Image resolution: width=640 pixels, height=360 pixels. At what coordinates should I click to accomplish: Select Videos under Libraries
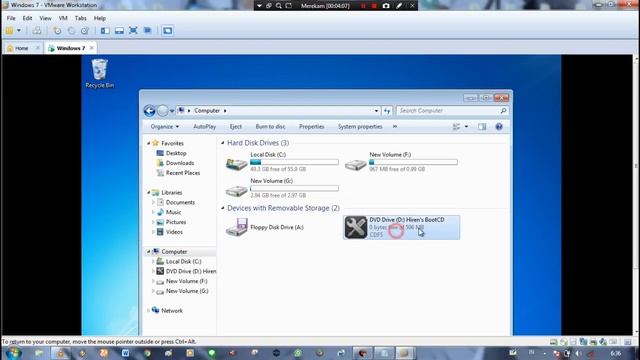click(x=174, y=232)
